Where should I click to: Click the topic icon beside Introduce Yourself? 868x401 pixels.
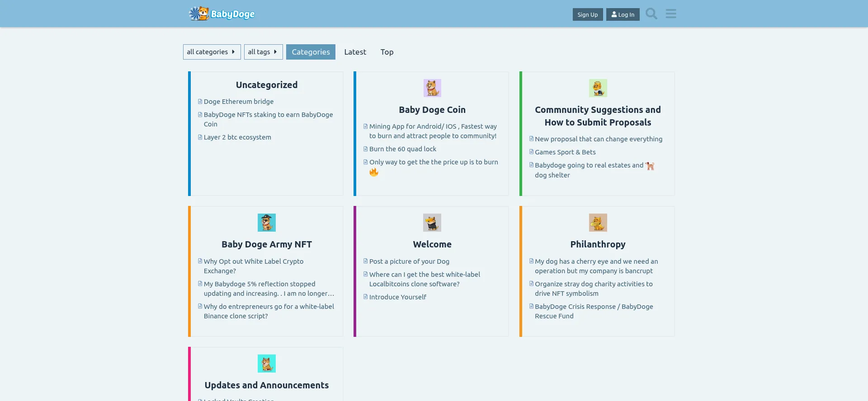point(365,297)
